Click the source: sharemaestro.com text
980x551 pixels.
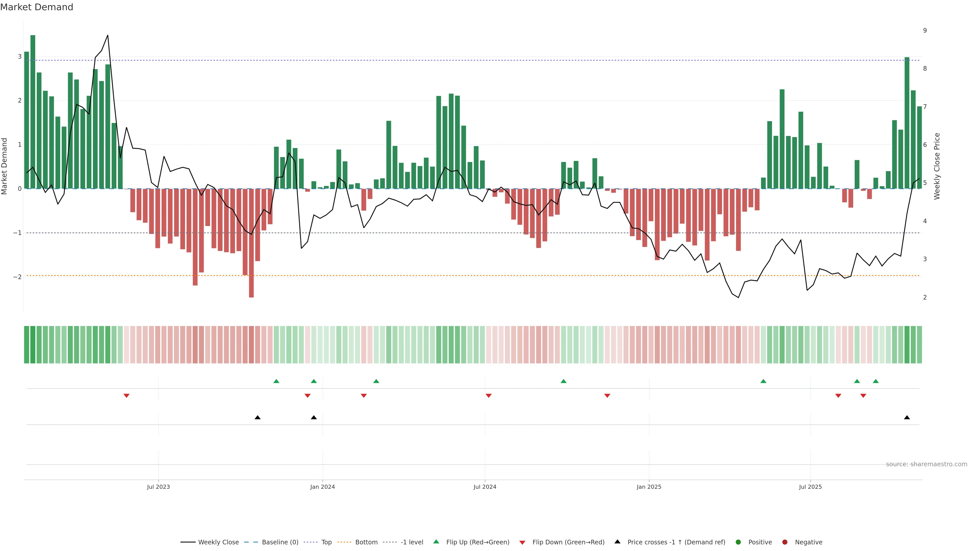(x=926, y=464)
